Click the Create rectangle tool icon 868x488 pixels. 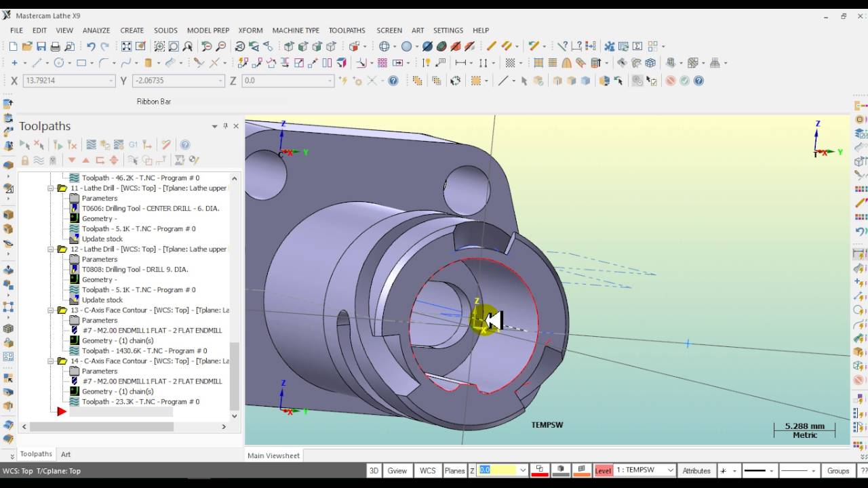point(81,63)
